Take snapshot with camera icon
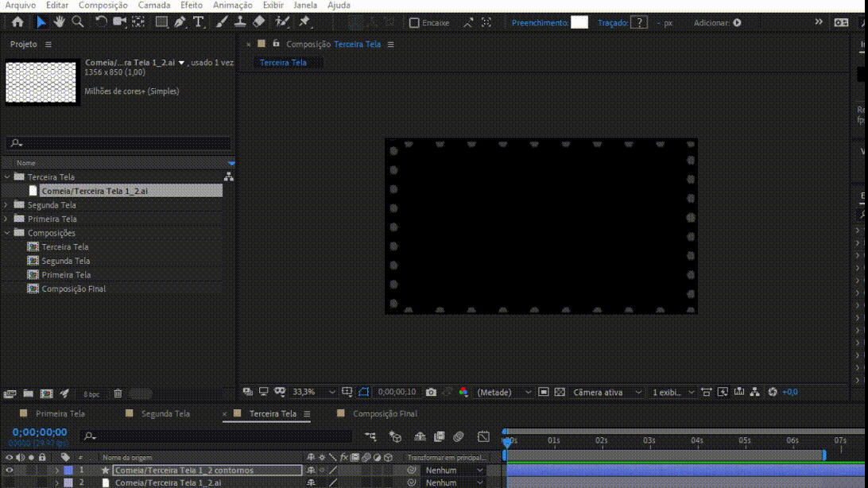Image resolution: width=868 pixels, height=488 pixels. 431,392
